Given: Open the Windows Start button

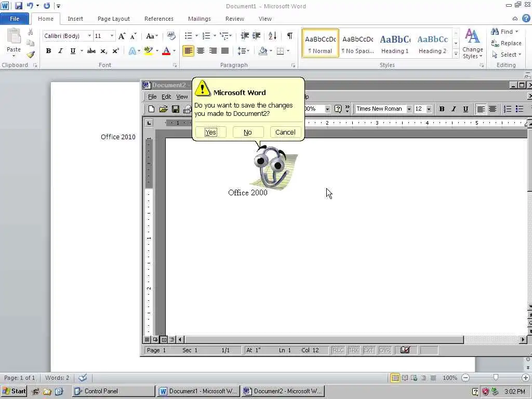Looking at the screenshot, I should pos(14,391).
